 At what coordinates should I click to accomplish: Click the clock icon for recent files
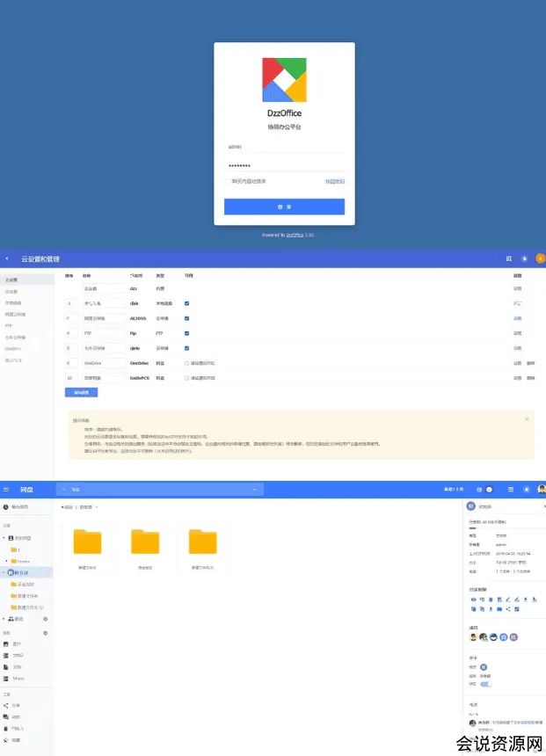[6, 507]
